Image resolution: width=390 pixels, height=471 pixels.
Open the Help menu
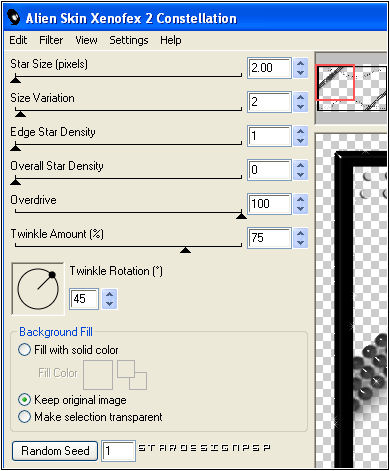coord(171,40)
